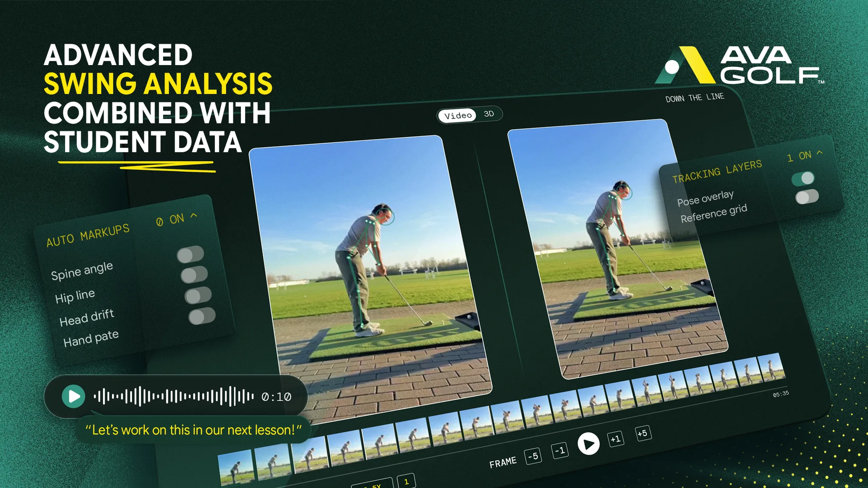Enable the Reference grid layer
Image resolution: width=868 pixels, height=488 pixels.
coord(807,197)
